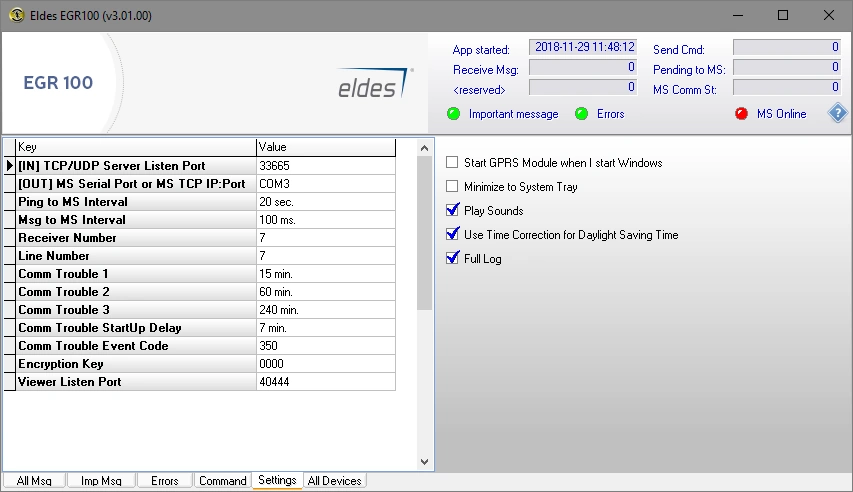Image resolution: width=853 pixels, height=492 pixels.
Task: Click the eldes logo in header
Action: [375, 84]
